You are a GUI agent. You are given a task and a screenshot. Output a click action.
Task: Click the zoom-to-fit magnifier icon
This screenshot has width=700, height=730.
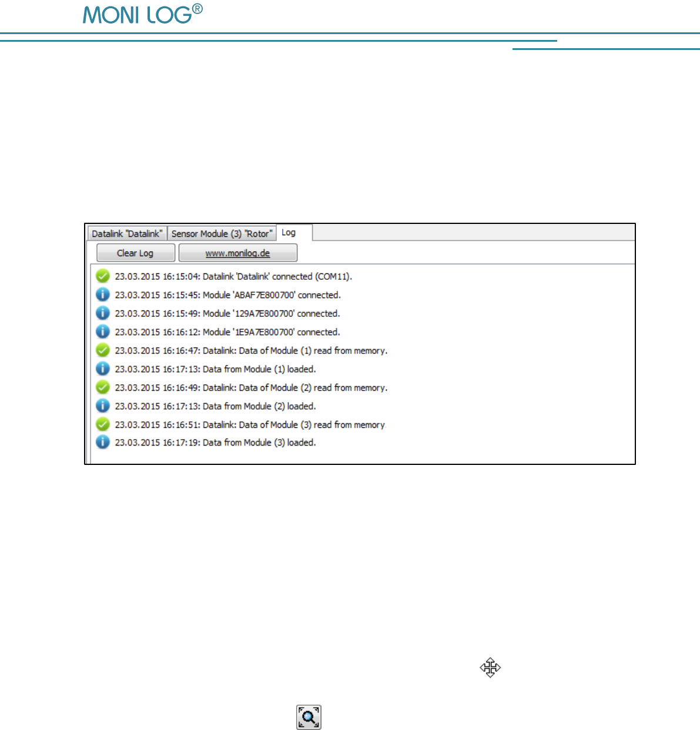pyautogui.click(x=309, y=717)
